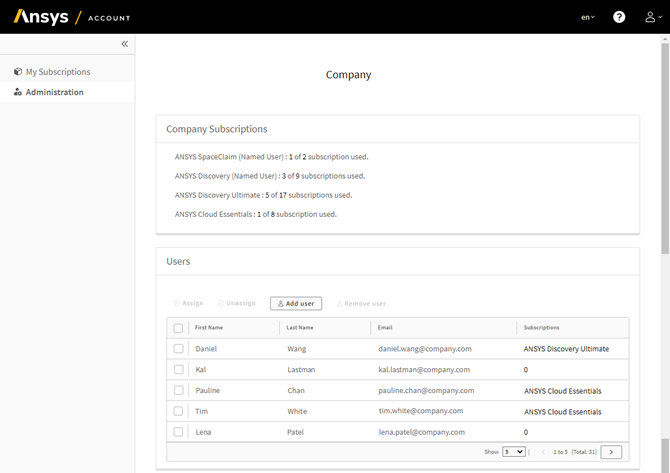Open the user account profile icon

650,17
